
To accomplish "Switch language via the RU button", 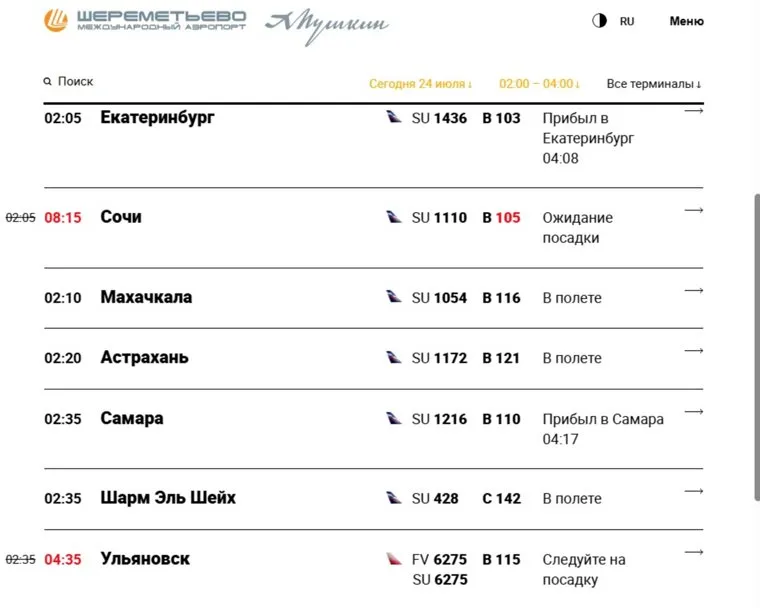I will 627,21.
